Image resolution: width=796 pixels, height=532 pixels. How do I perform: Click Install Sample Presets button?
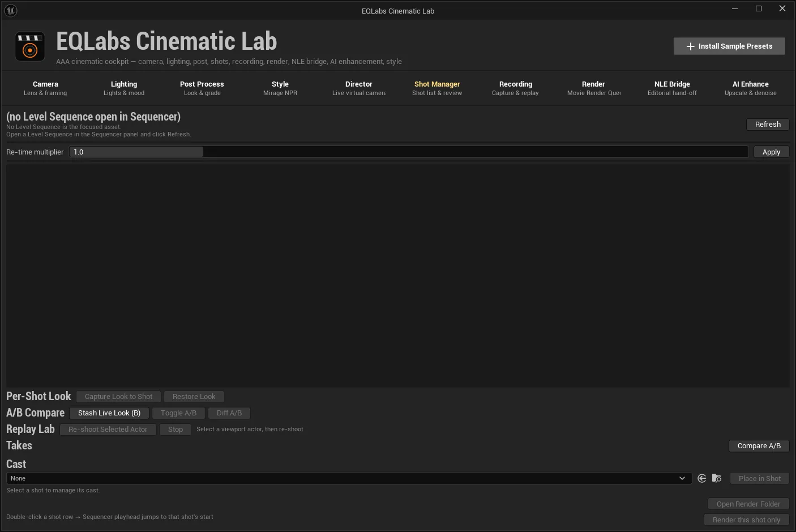[729, 46]
